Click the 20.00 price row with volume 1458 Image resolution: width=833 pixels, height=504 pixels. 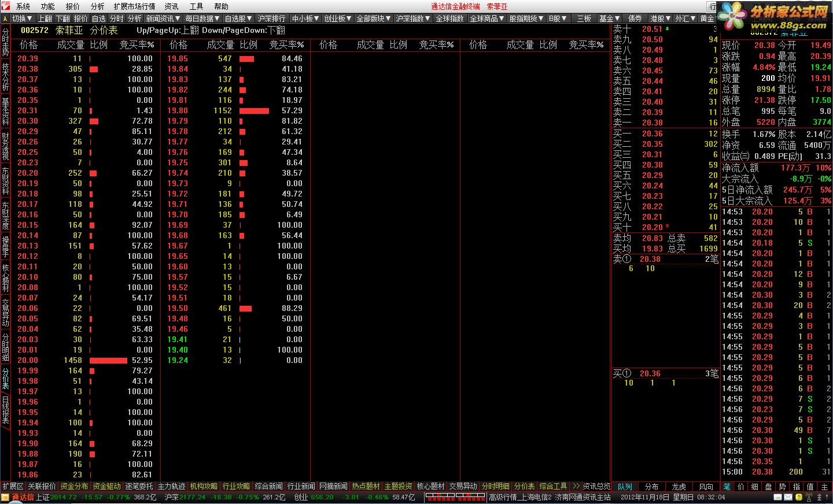[x=86, y=360]
